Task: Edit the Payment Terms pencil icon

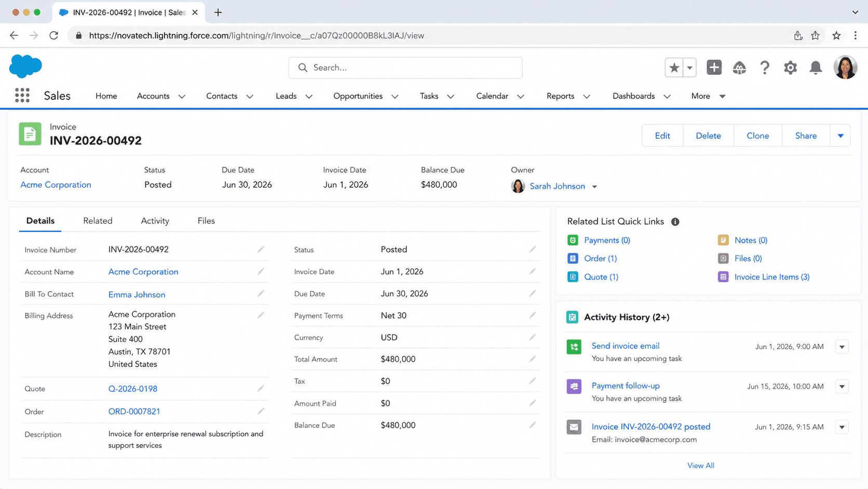Action: (532, 315)
